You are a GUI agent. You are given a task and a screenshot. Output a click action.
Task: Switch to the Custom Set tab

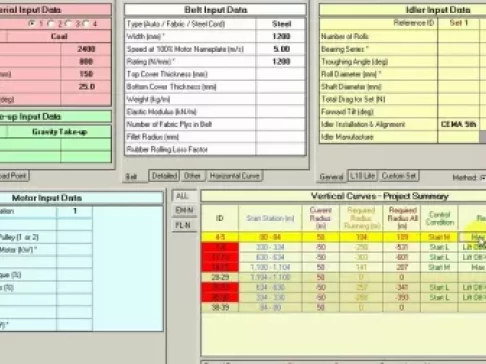[399, 176]
